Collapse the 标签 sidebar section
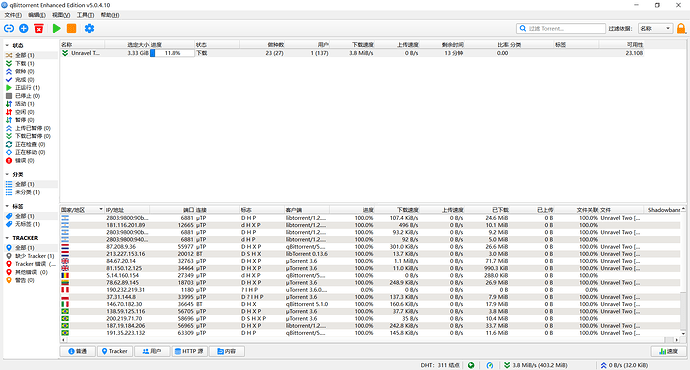690x370 pixels. (7, 206)
